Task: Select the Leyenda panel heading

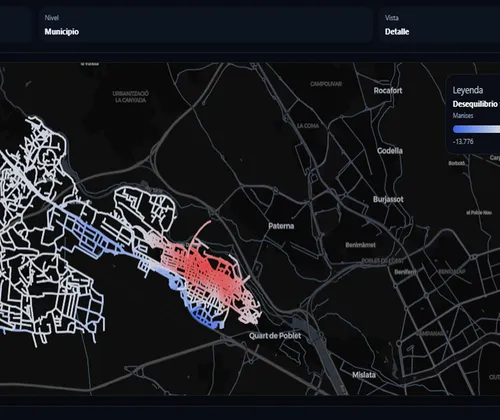Action: point(468,90)
